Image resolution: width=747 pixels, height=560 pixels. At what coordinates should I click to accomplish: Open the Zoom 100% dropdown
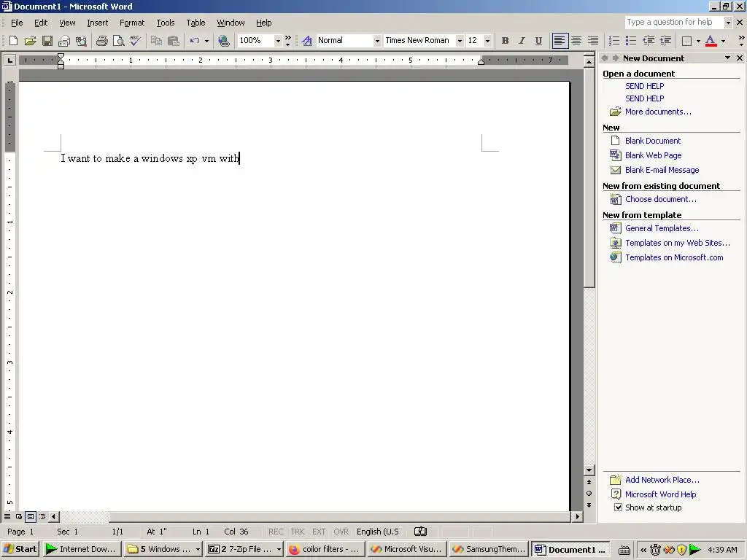[x=278, y=41]
